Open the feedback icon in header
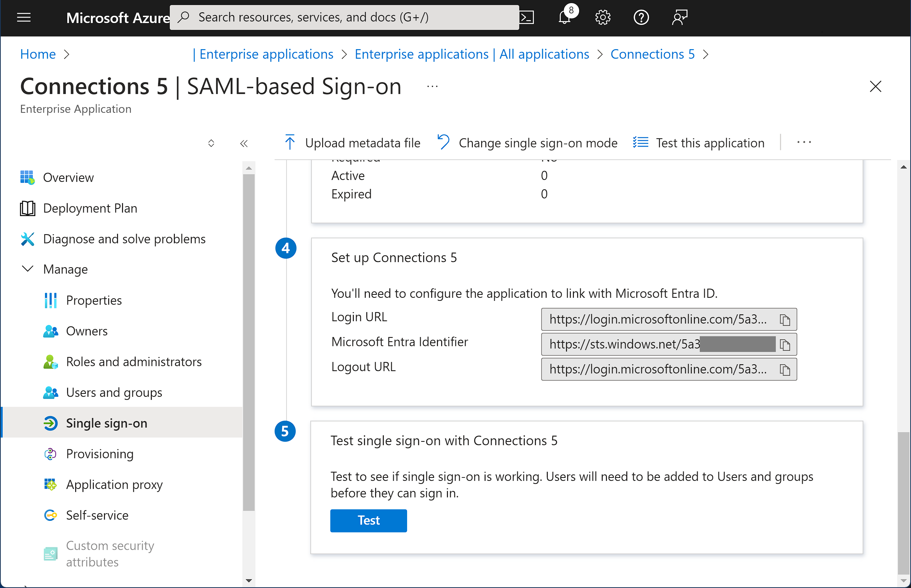Viewport: 911px width, 588px height. click(679, 17)
